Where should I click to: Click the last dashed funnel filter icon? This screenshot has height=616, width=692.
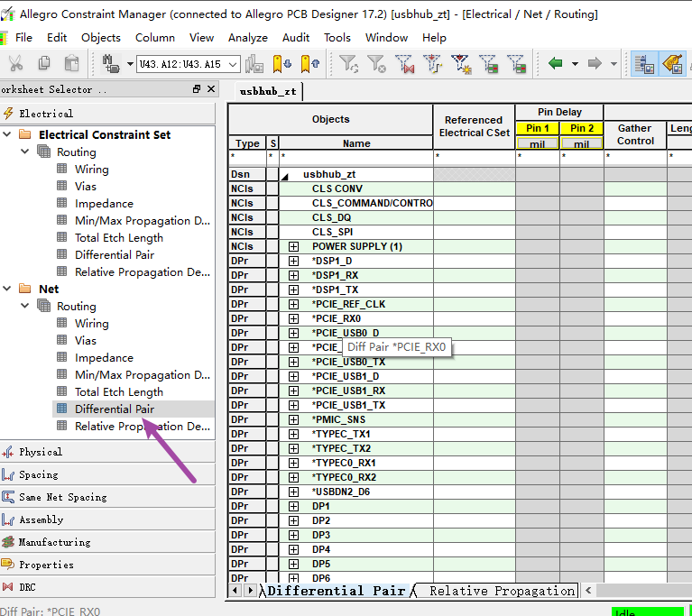pos(516,64)
